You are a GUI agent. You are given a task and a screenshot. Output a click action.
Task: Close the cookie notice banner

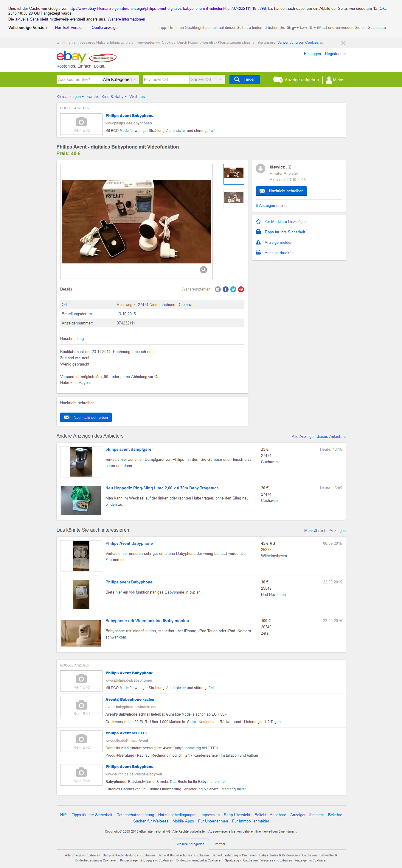point(343,43)
